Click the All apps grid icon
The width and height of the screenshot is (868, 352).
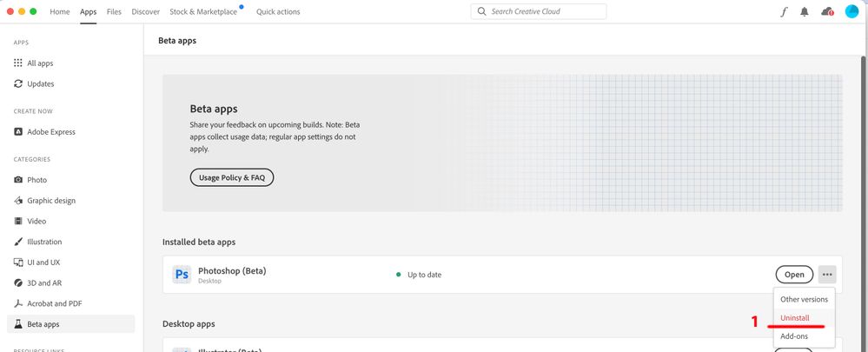(18, 63)
